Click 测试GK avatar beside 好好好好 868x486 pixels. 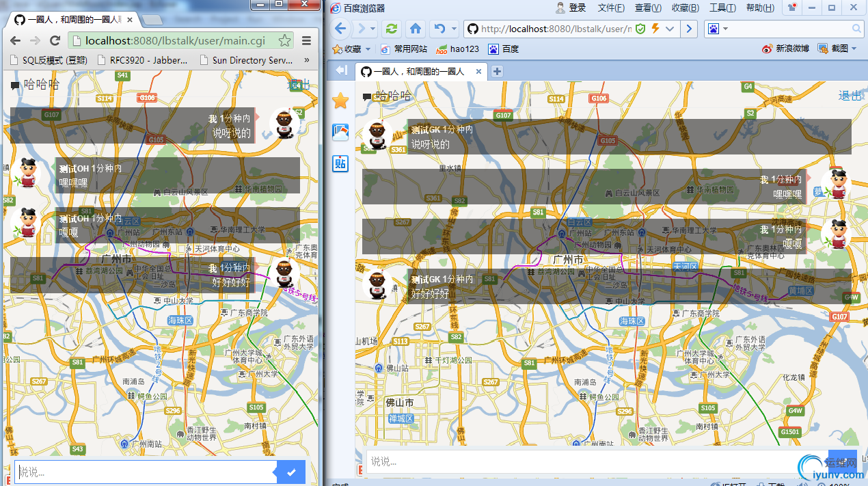point(377,286)
